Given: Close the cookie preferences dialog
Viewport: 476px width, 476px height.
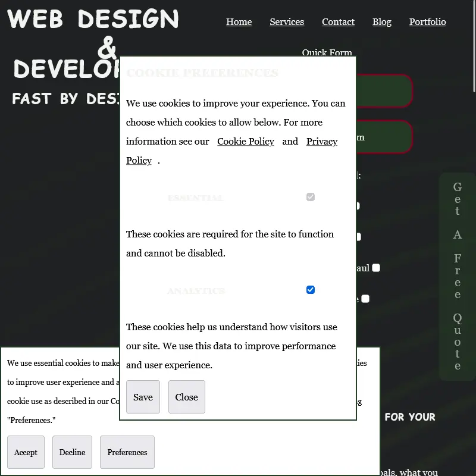Looking at the screenshot, I should 187,397.
